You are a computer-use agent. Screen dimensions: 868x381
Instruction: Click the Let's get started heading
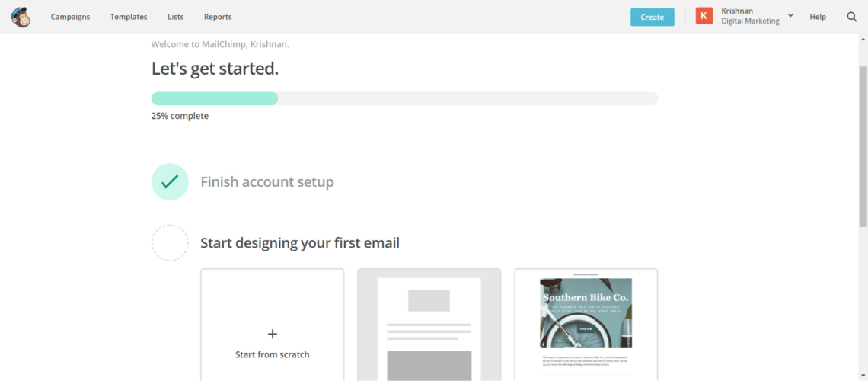tap(215, 69)
